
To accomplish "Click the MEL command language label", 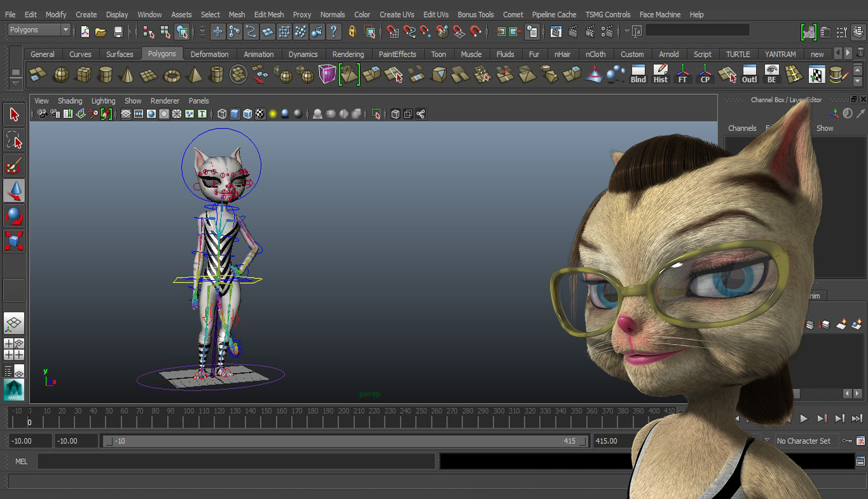I will pyautogui.click(x=22, y=461).
